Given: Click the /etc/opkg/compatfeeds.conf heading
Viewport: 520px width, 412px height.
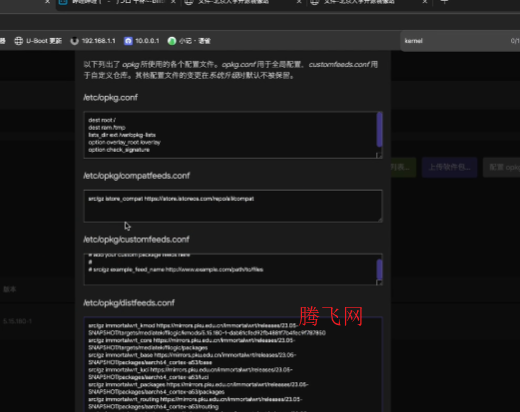Looking at the screenshot, I should pos(137,176).
